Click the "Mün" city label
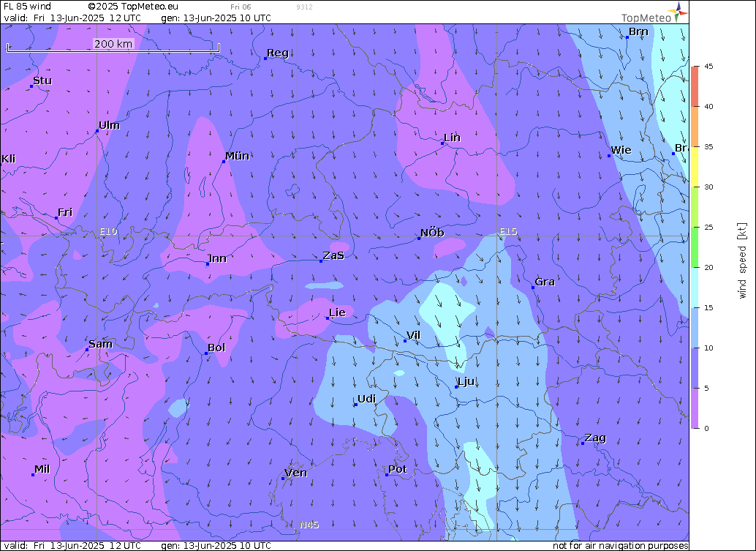The image size is (756, 551). point(237,156)
